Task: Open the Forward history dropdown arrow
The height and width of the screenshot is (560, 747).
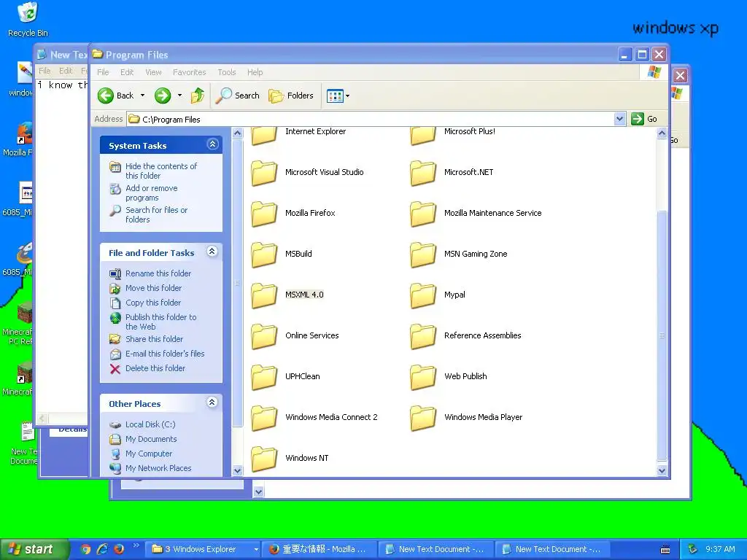Action: click(179, 96)
